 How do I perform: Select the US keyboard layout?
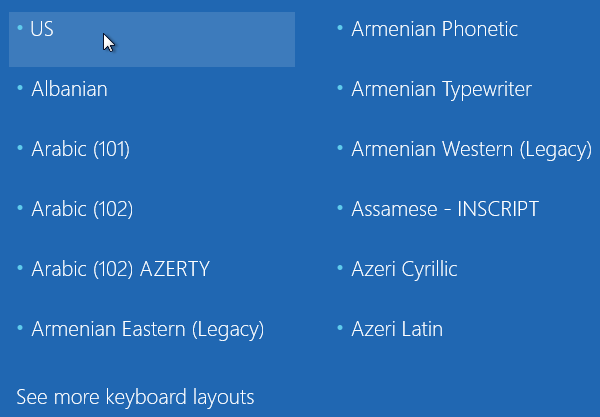(43, 29)
